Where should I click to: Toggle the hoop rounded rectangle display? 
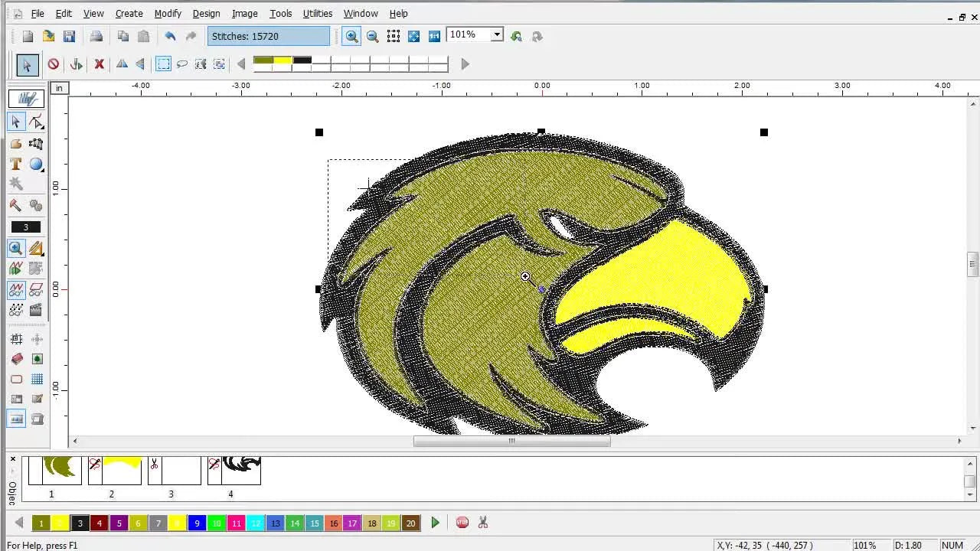[x=16, y=379]
